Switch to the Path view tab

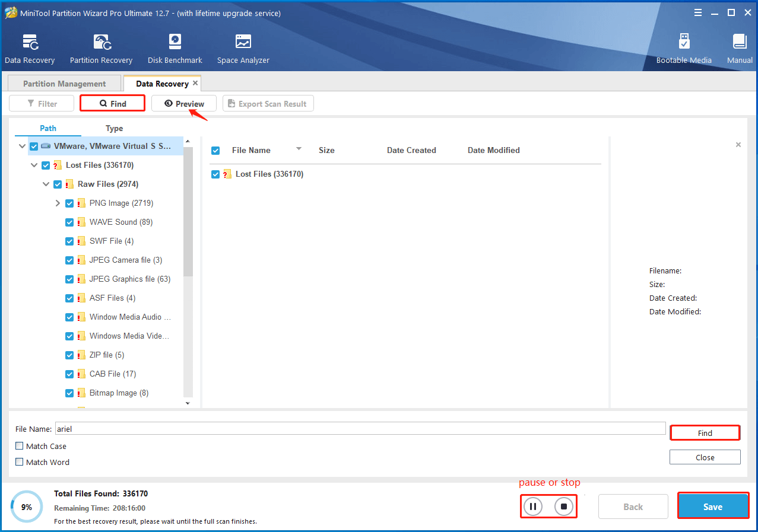(x=48, y=128)
